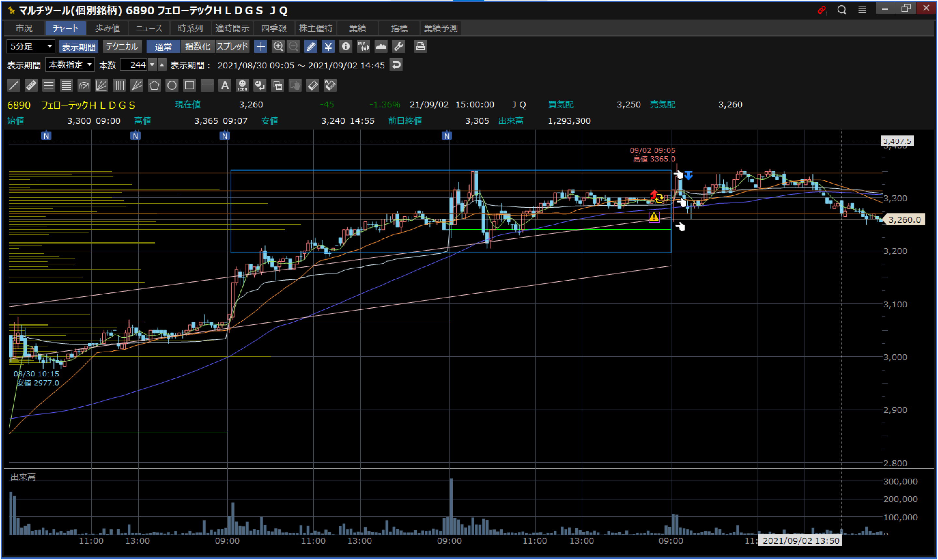Switch chart to 指数化 mode

197,47
